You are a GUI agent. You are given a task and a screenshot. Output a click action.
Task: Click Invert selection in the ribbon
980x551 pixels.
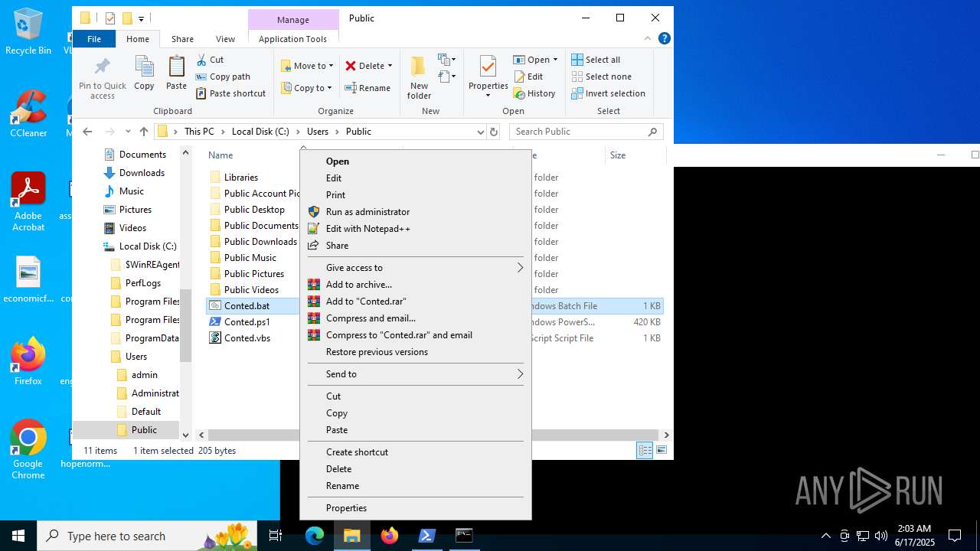[x=608, y=93]
